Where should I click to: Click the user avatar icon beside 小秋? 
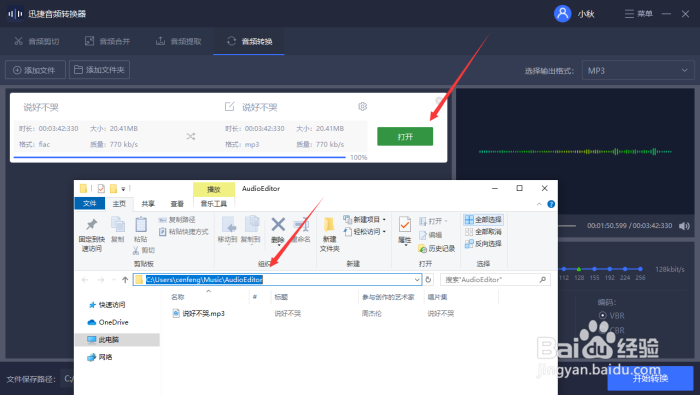point(562,14)
